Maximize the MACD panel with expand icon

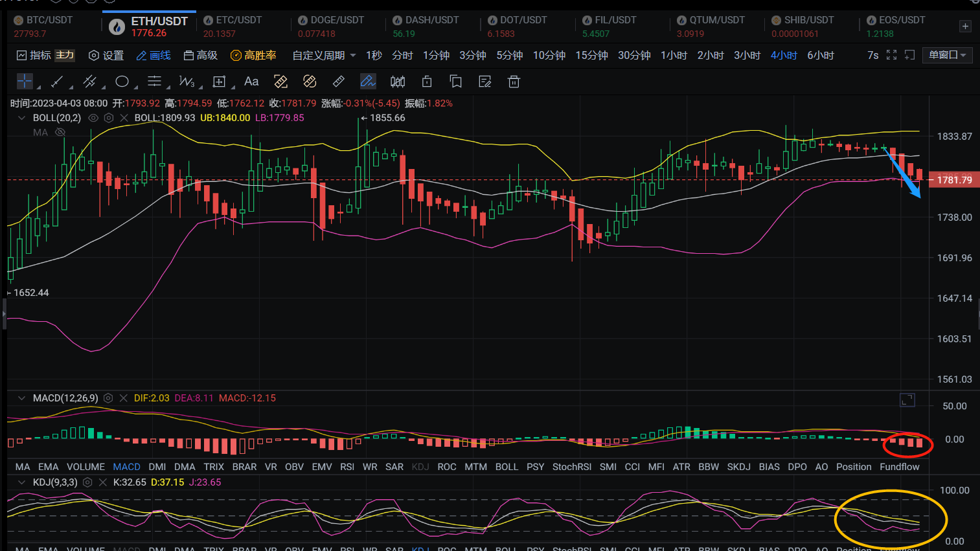(907, 400)
